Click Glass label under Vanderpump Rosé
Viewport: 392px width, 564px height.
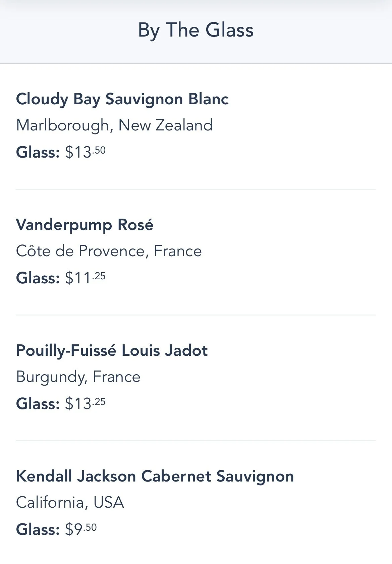pos(38,278)
